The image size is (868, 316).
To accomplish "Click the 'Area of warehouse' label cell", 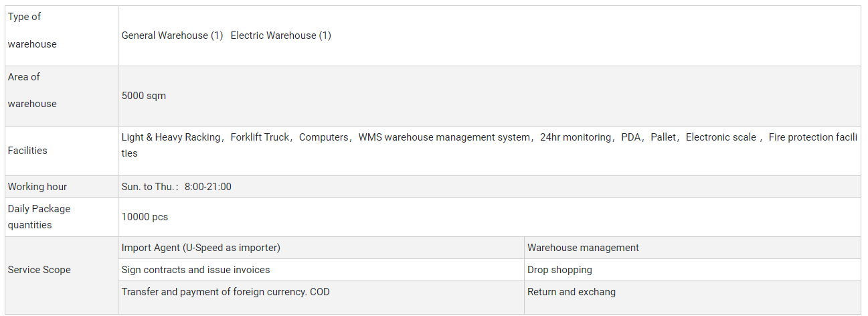I will click(32, 90).
